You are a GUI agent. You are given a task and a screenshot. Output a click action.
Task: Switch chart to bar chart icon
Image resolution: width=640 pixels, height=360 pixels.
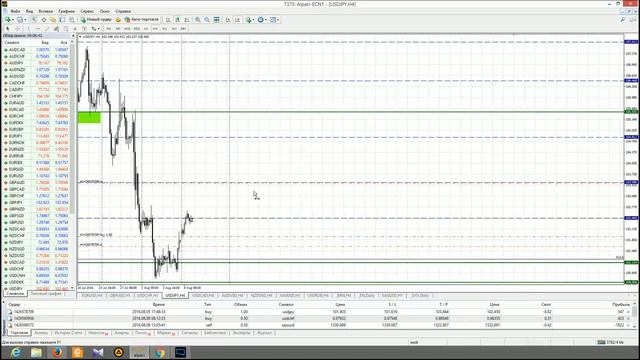click(x=168, y=20)
